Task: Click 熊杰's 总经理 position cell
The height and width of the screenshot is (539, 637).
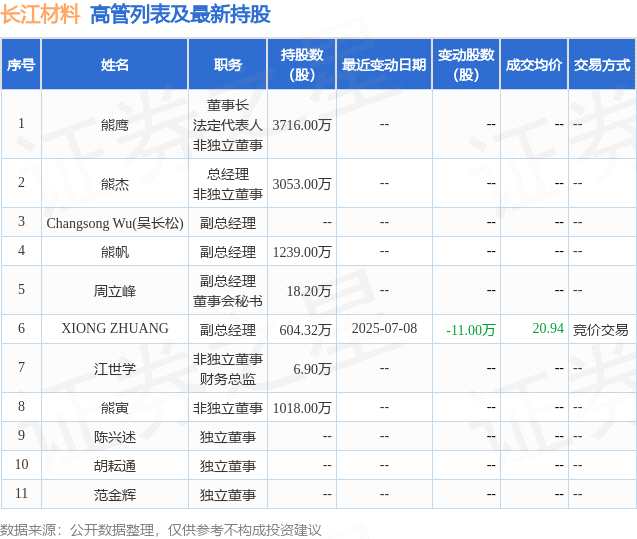Action: coord(228,184)
